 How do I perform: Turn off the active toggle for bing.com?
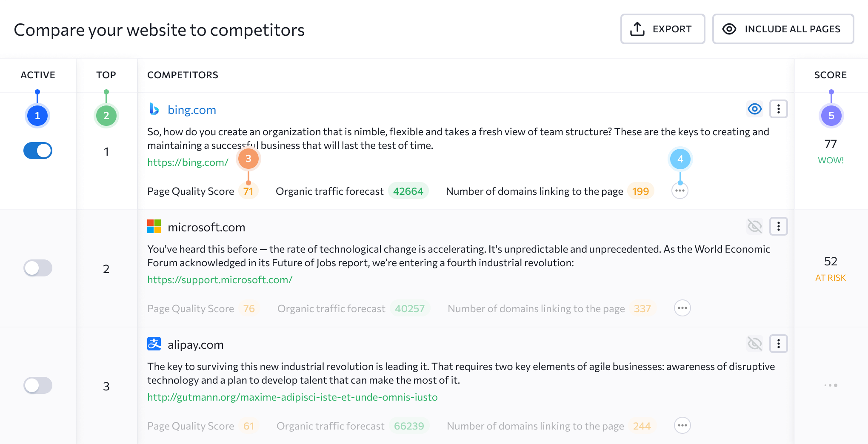coord(38,151)
